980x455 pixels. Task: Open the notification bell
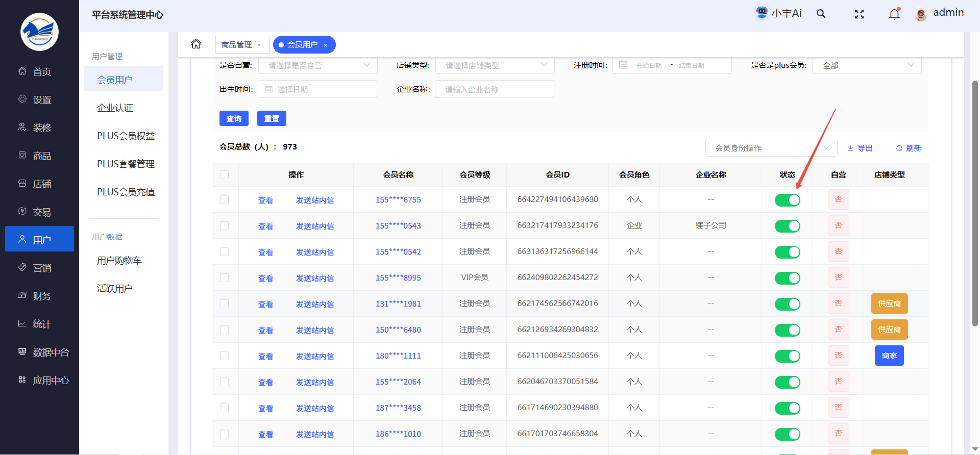(894, 14)
